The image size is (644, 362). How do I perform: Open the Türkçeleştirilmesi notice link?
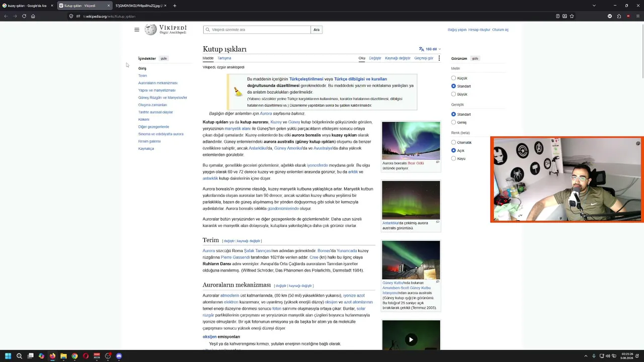306,79
